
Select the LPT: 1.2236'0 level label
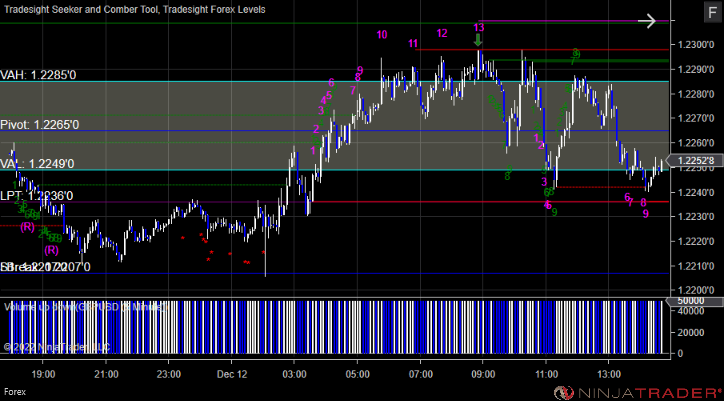[x=36, y=196]
